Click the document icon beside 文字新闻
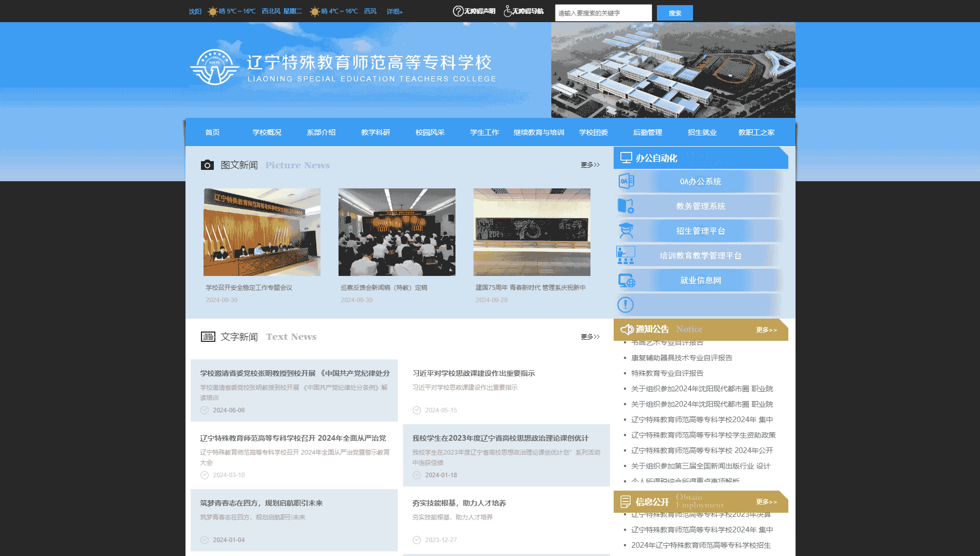 point(208,337)
